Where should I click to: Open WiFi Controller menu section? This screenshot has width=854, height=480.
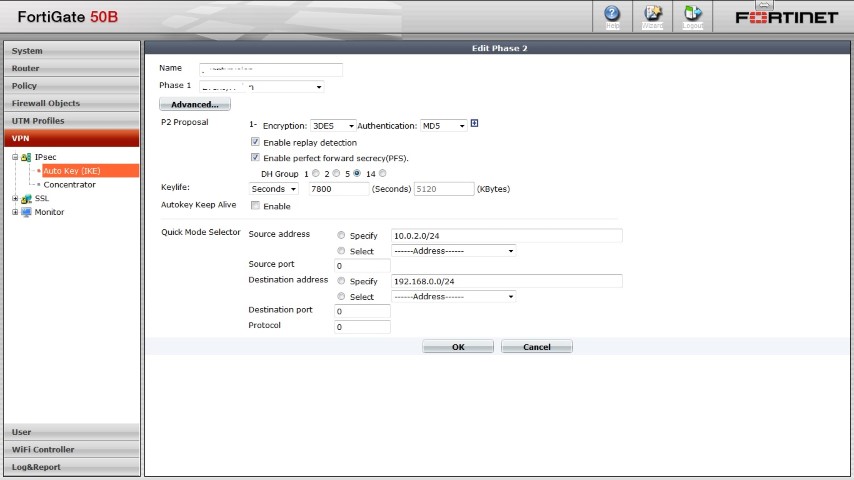point(72,449)
